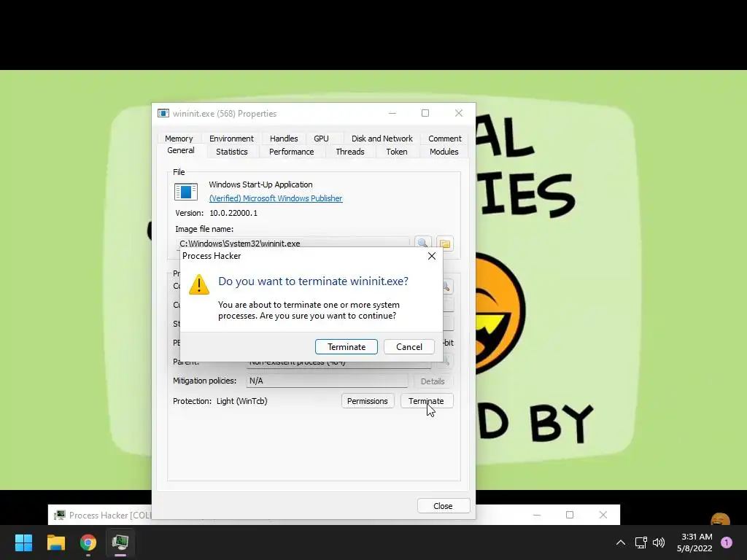Click the wininit.exe file icon in the File group

click(186, 192)
